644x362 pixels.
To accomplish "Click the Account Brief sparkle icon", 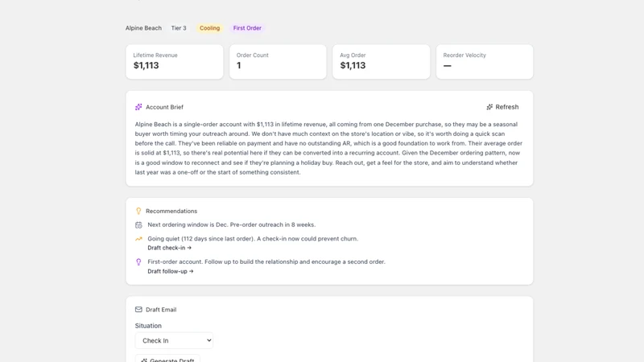I will pos(138,107).
